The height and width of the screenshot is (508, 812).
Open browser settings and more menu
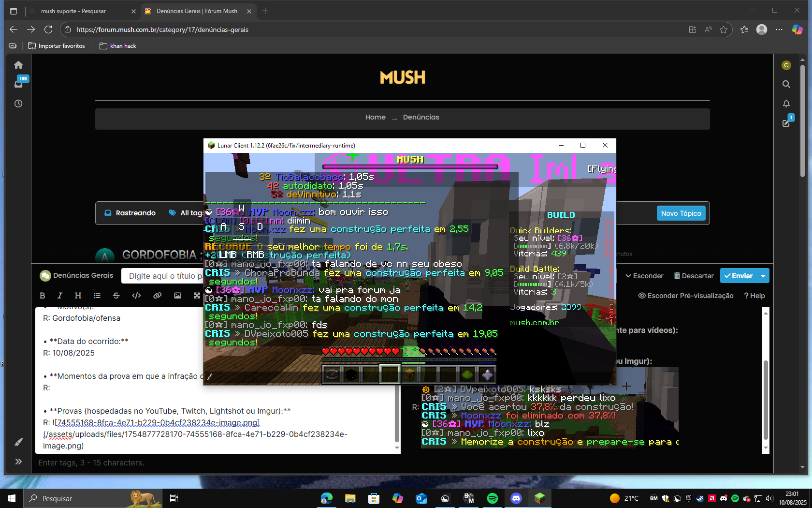click(x=779, y=30)
